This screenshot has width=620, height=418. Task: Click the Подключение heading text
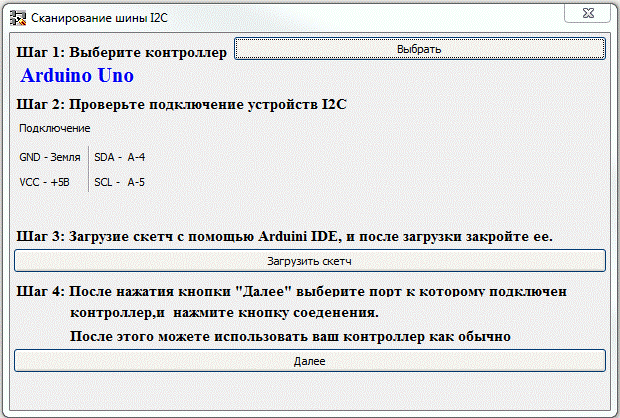55,128
